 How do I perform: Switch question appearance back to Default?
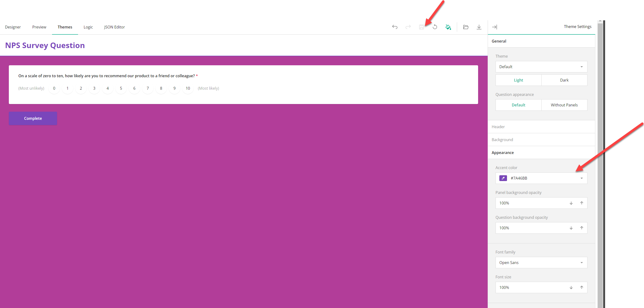click(x=518, y=105)
